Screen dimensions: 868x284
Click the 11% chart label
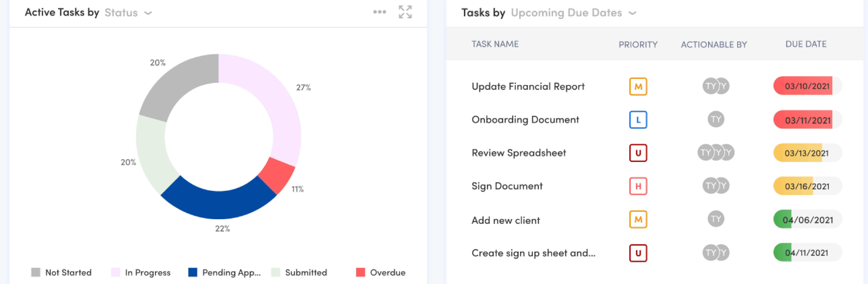coord(297,189)
